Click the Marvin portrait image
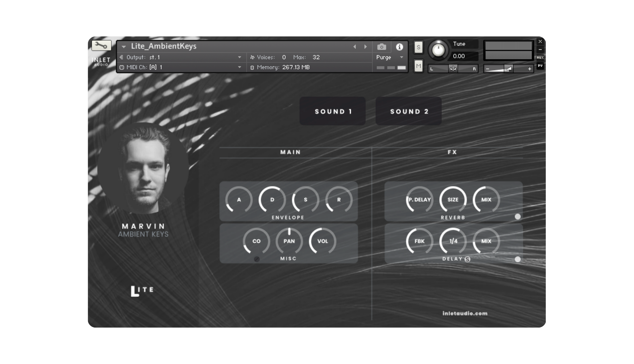Image resolution: width=634 pixels, height=364 pixels. click(143, 168)
